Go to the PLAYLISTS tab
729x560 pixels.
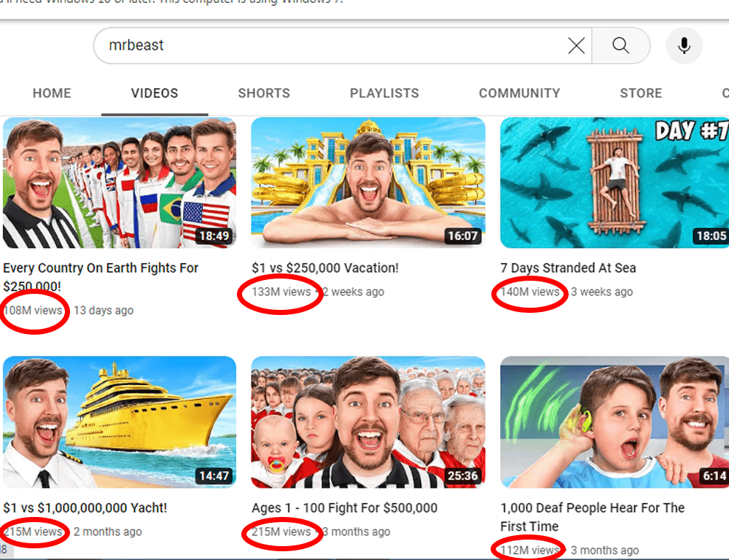coord(384,93)
